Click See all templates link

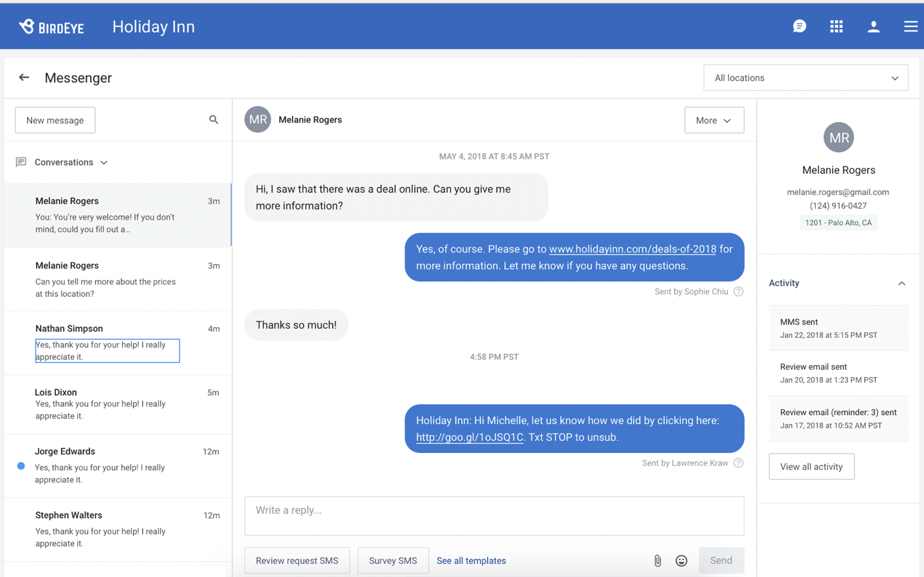471,561
